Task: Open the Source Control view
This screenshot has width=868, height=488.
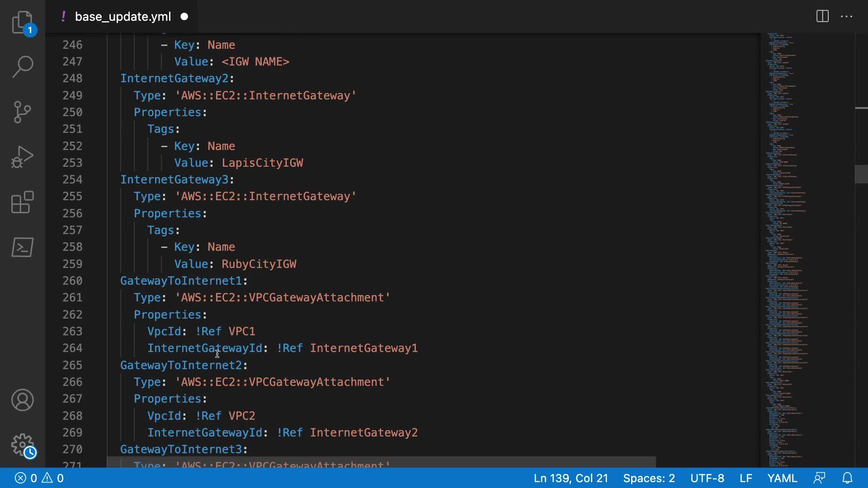Action: click(x=22, y=112)
